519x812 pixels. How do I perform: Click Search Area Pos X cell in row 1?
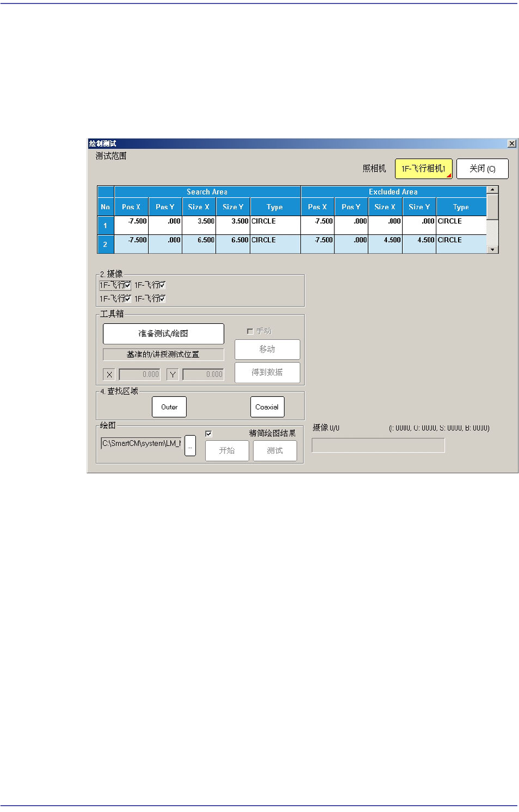[132, 225]
